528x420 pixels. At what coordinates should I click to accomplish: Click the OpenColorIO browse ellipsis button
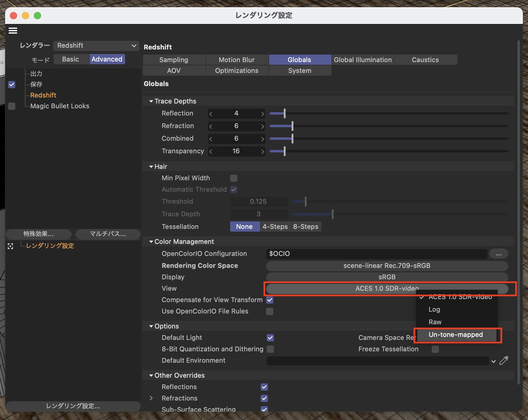tap(499, 254)
